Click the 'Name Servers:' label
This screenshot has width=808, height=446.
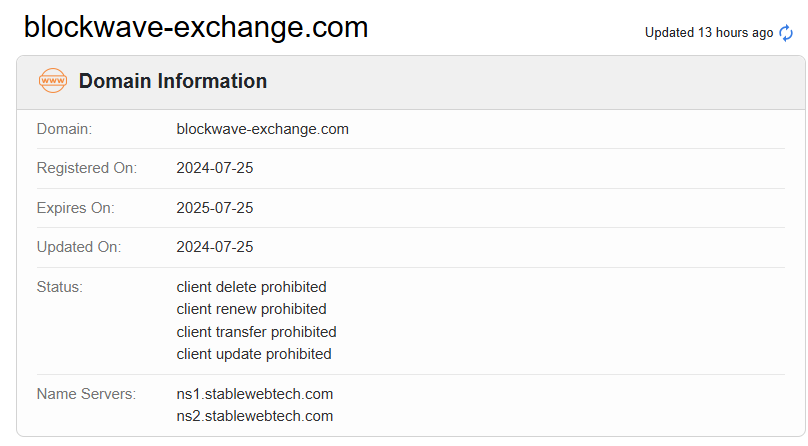click(86, 394)
